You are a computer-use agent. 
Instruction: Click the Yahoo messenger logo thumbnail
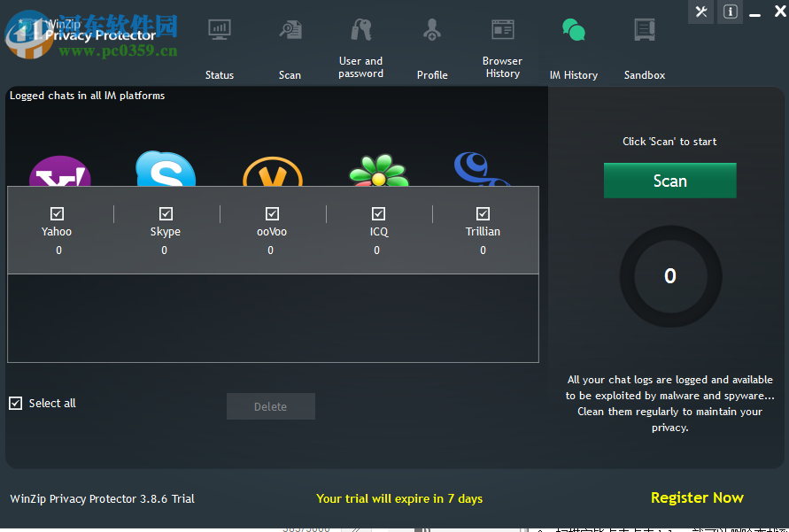click(x=58, y=168)
